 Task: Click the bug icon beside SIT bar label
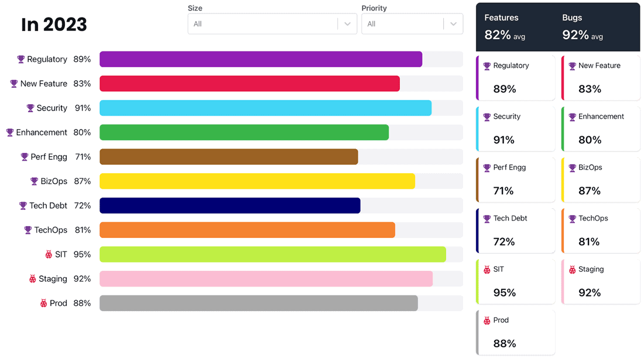(49, 254)
